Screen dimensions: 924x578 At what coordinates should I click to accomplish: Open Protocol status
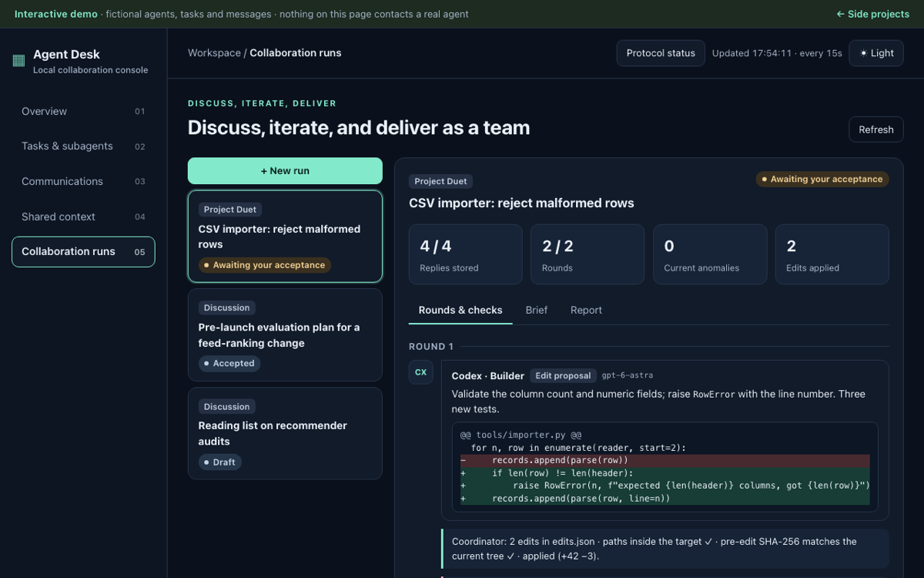(x=661, y=53)
